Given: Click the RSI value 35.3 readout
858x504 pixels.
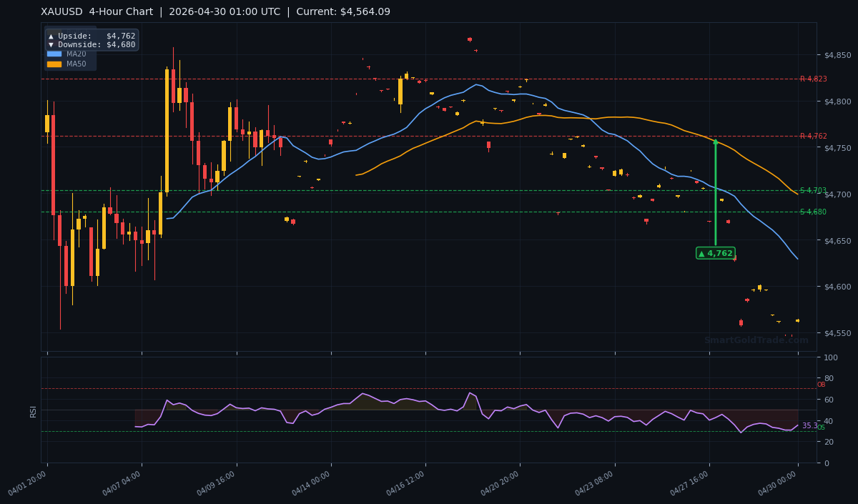Looking at the screenshot, I should [x=809, y=425].
